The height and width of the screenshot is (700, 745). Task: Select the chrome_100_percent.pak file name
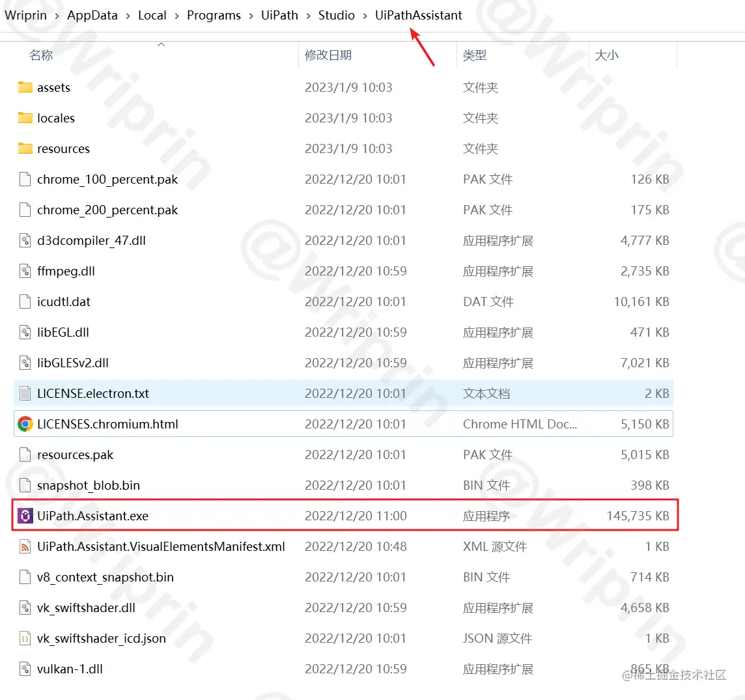107,179
